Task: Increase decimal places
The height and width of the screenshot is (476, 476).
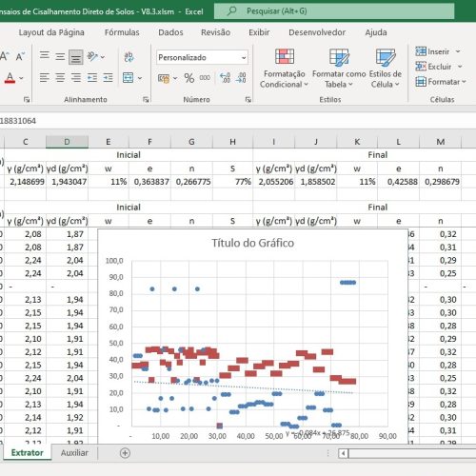Action: tap(225, 78)
